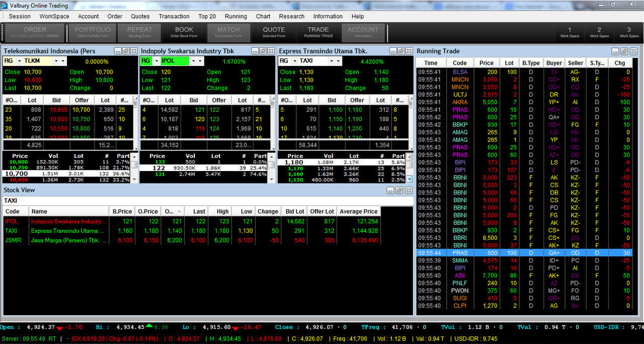The height and width of the screenshot is (344, 644).
Task: Click the REPEAT sending form button
Action: click(139, 32)
